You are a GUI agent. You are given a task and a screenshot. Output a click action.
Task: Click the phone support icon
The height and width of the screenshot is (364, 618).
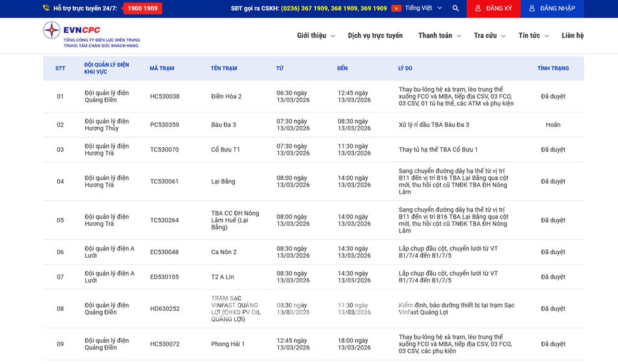(x=46, y=8)
